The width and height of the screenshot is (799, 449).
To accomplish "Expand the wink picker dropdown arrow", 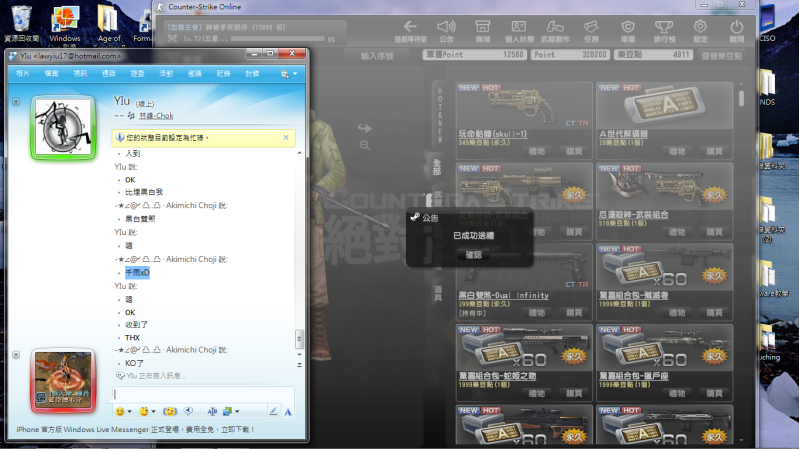I will [x=153, y=412].
